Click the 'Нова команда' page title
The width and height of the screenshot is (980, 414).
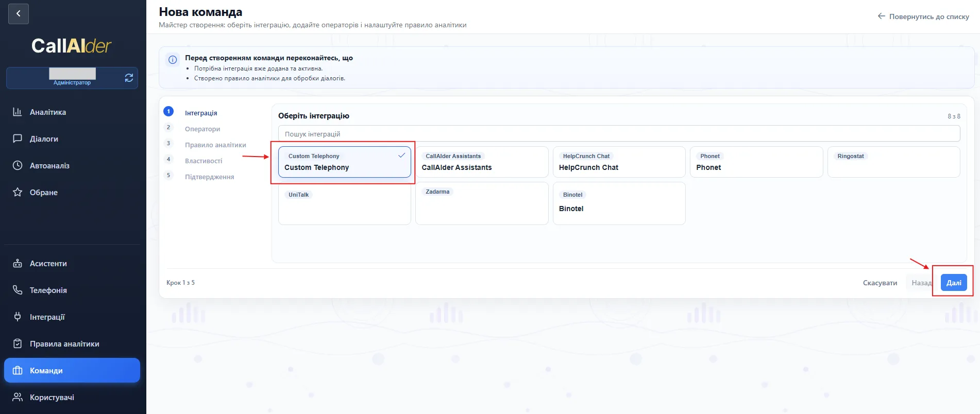[x=200, y=12]
